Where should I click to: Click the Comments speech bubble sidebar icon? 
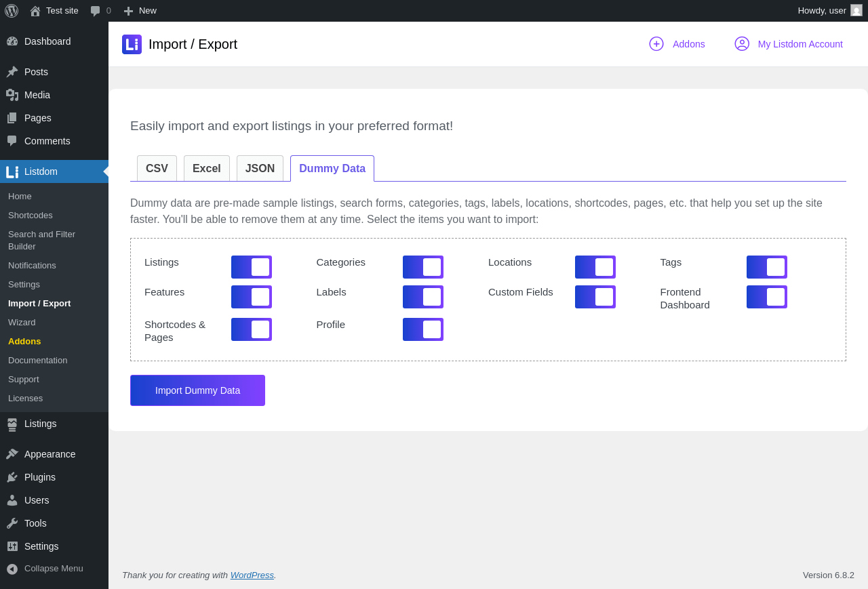click(12, 141)
